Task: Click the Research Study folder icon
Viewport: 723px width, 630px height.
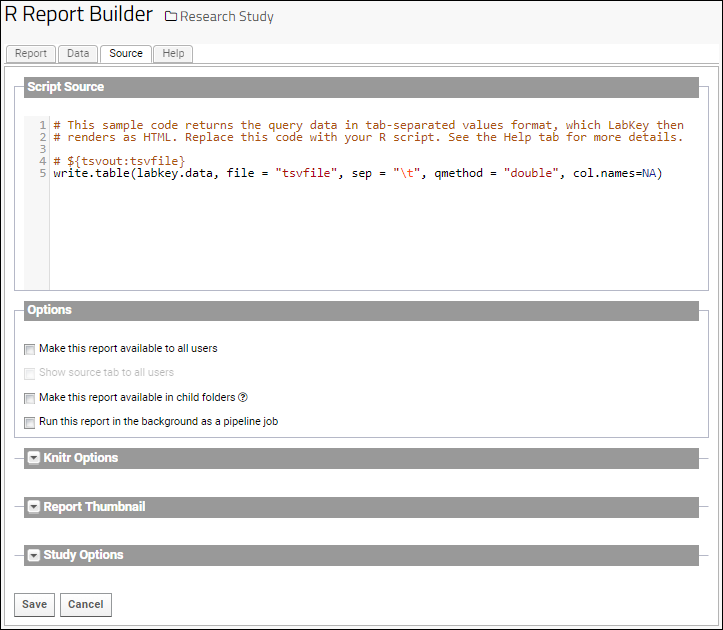Action: (171, 17)
